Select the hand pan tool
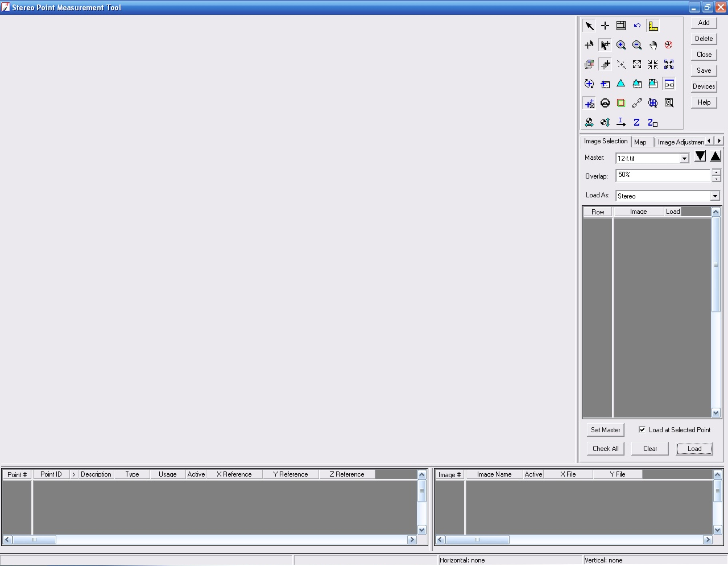This screenshot has width=728, height=566. [x=653, y=45]
